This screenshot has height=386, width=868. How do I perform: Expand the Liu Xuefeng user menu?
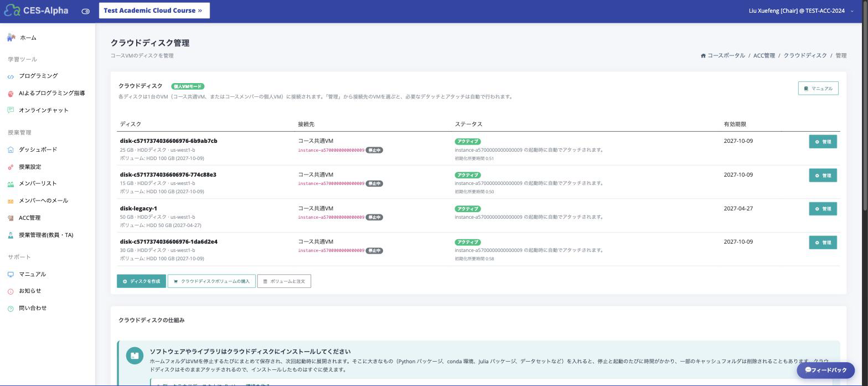tap(800, 11)
